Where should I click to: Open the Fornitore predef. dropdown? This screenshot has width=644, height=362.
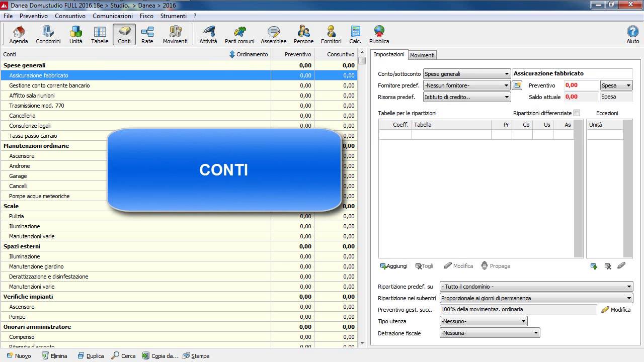[x=467, y=85]
